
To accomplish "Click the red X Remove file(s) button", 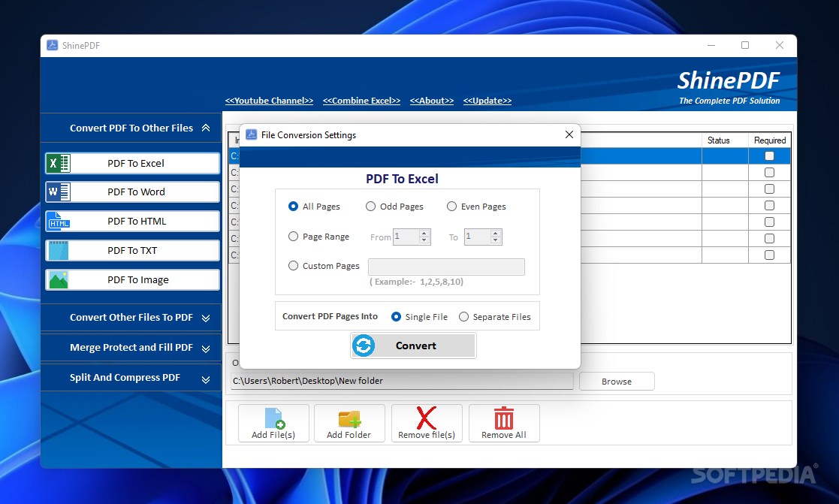I will tap(427, 423).
